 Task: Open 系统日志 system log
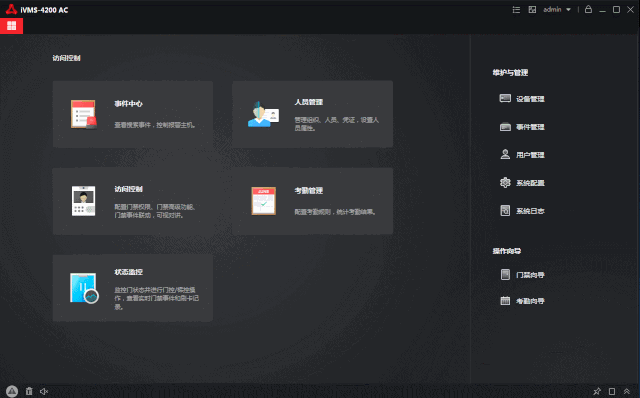coord(522,211)
